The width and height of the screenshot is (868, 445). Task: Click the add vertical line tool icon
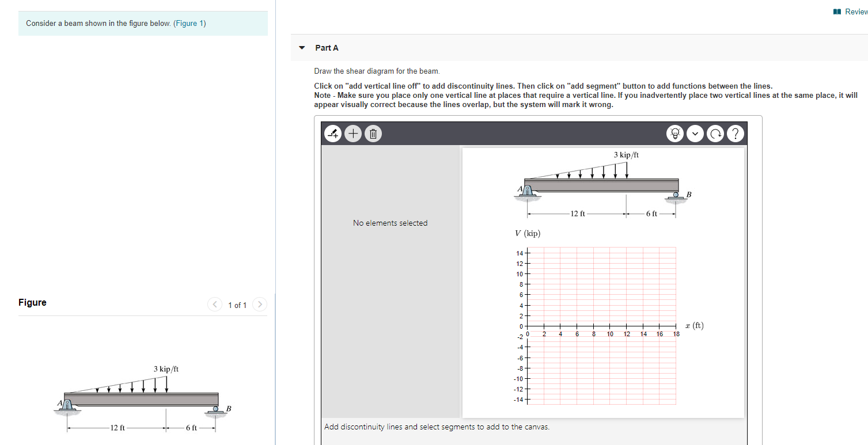point(333,134)
